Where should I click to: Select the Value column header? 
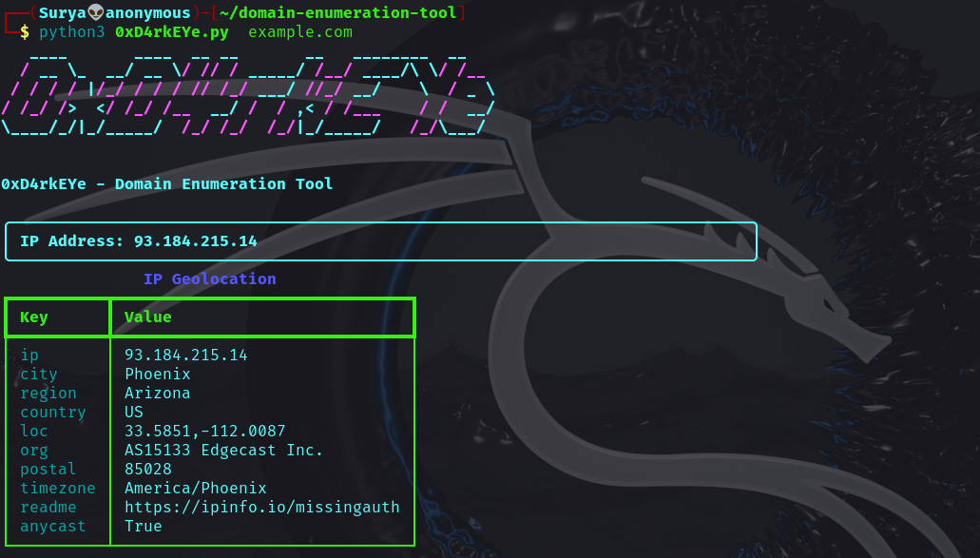pyautogui.click(x=147, y=317)
